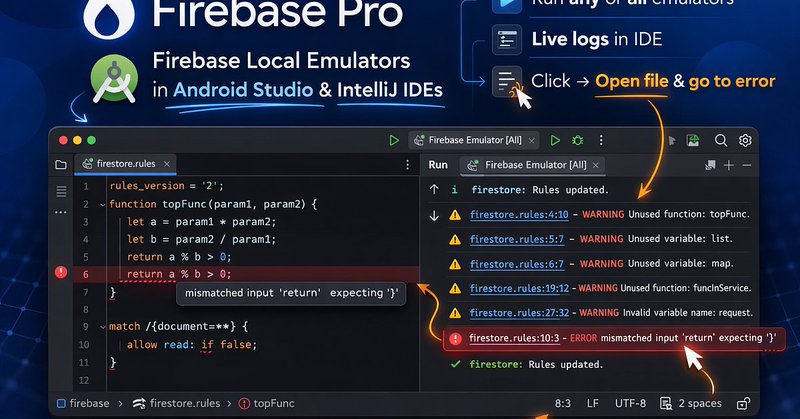Viewport: 800px width, 419px height.
Task: Change line separator via LF indicator
Action: coord(592,404)
